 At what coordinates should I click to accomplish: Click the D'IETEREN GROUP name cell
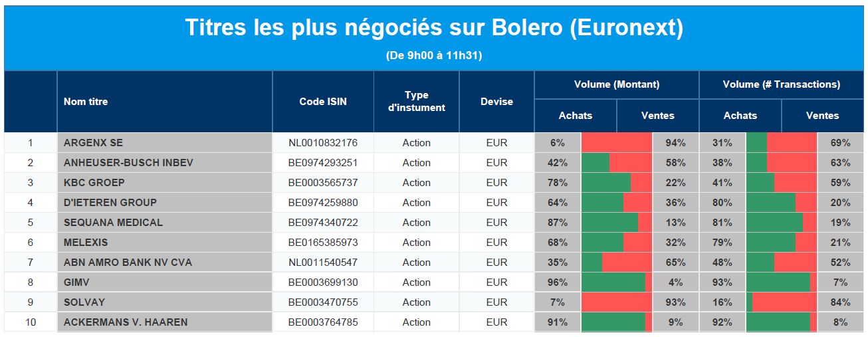pos(110,203)
